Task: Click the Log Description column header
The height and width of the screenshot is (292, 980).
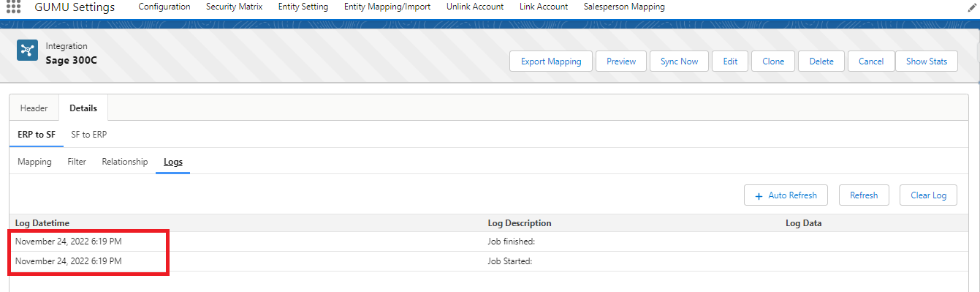Action: pos(520,223)
